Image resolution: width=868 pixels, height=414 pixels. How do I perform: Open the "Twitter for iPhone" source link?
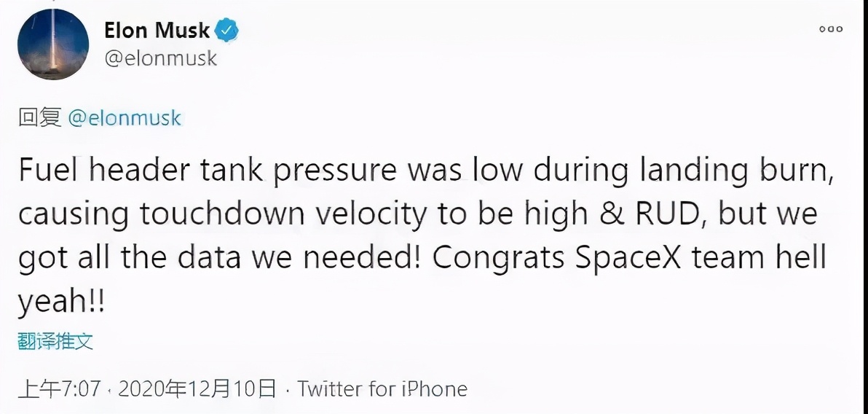(x=382, y=388)
